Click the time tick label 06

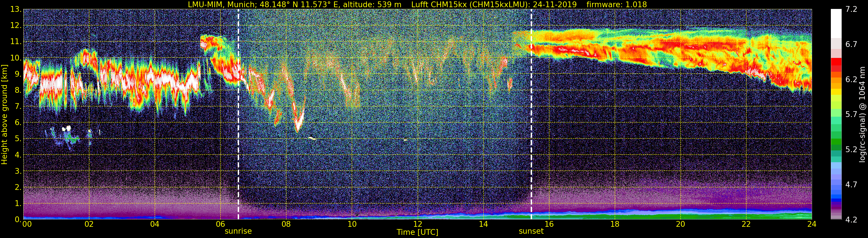pos(220,224)
